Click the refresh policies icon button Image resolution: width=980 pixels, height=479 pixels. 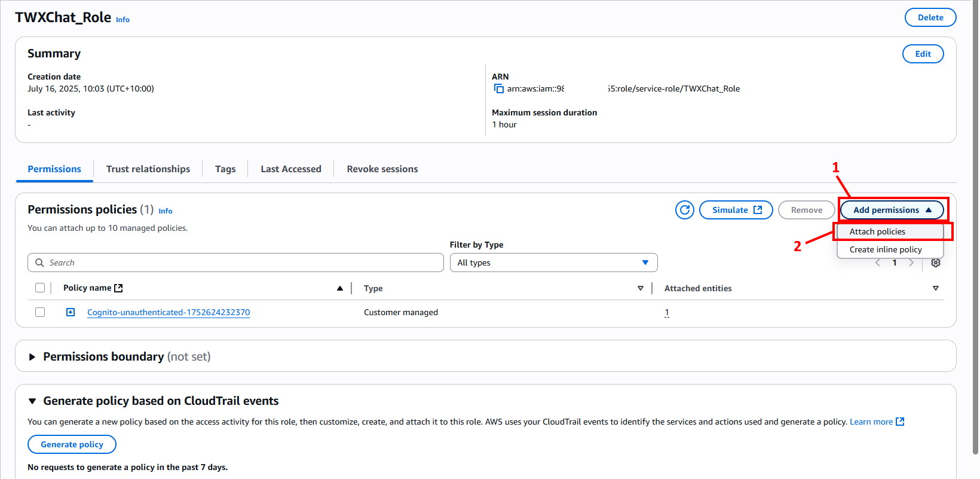(684, 210)
